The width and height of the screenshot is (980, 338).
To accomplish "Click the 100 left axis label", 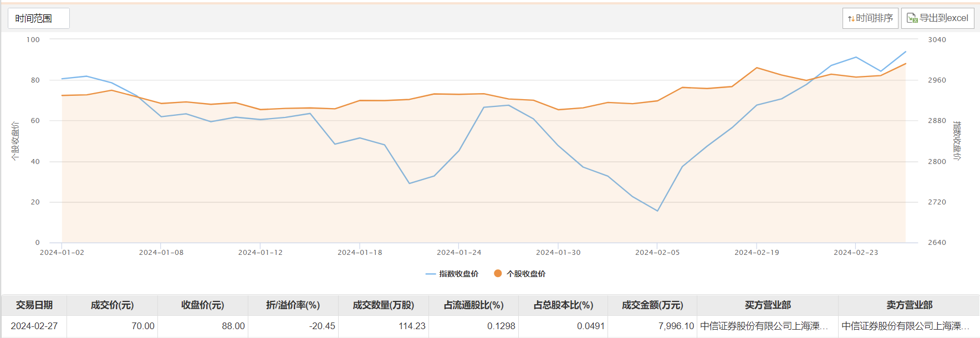I will point(33,40).
